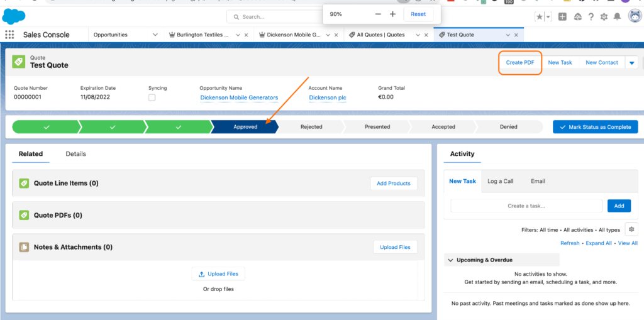Close the Burlington Textiles tab
Viewport: 644px width, 320px height.
point(246,35)
